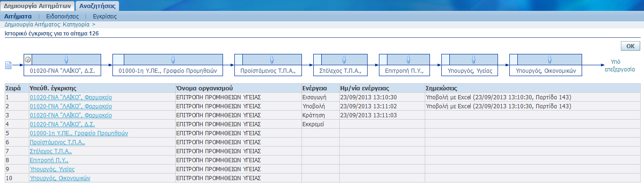The height and width of the screenshot is (183, 644).
Task: Click sequence number 10 cell
Action: click(16, 178)
